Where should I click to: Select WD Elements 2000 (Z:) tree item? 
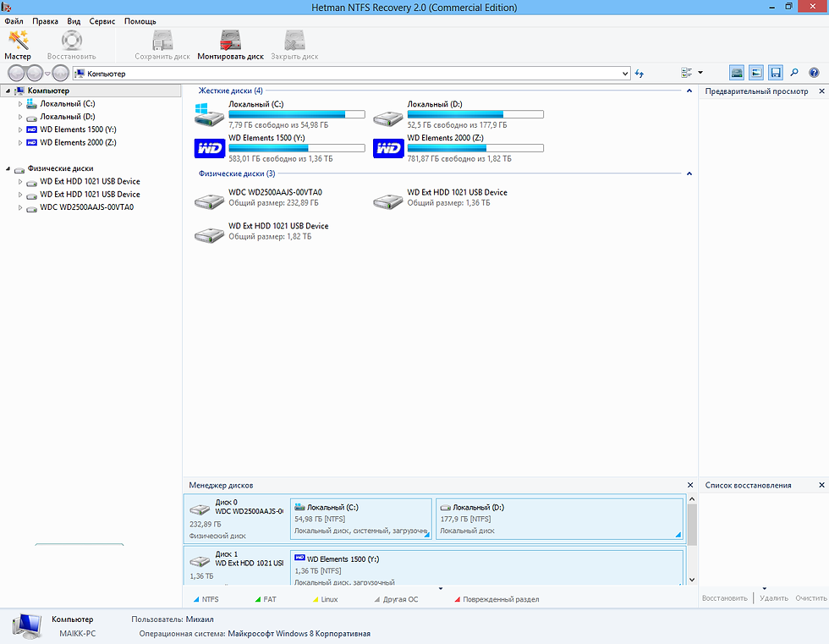[78, 143]
